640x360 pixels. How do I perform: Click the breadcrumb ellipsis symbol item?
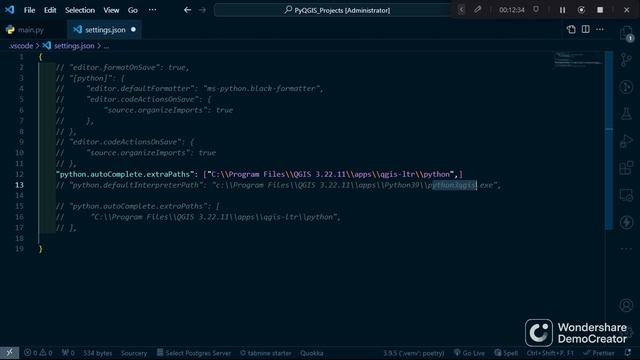pos(106,46)
